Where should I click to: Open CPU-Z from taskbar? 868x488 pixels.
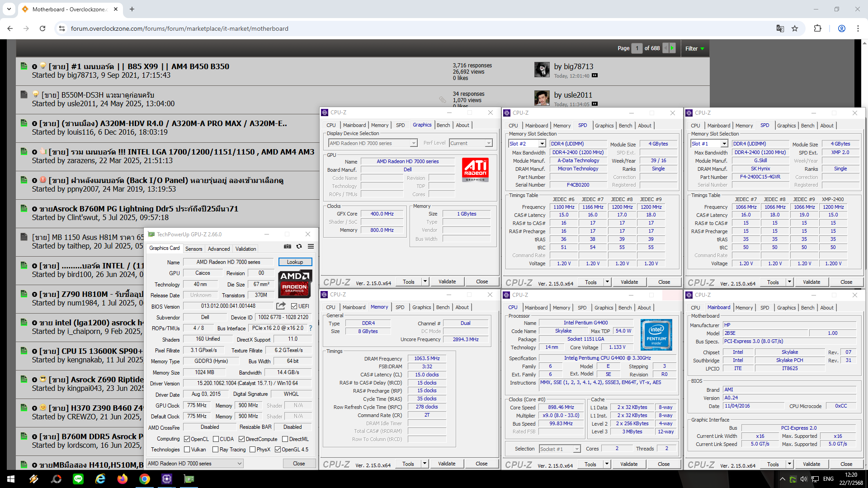pyautogui.click(x=166, y=479)
